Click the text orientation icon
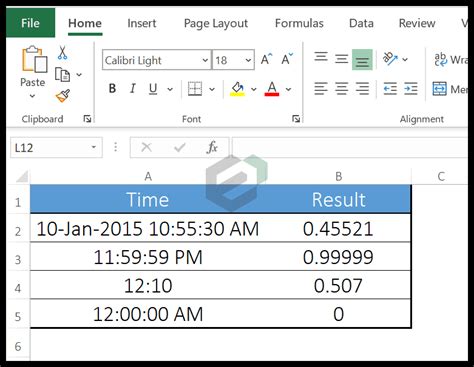The image size is (474, 367). pos(390,59)
